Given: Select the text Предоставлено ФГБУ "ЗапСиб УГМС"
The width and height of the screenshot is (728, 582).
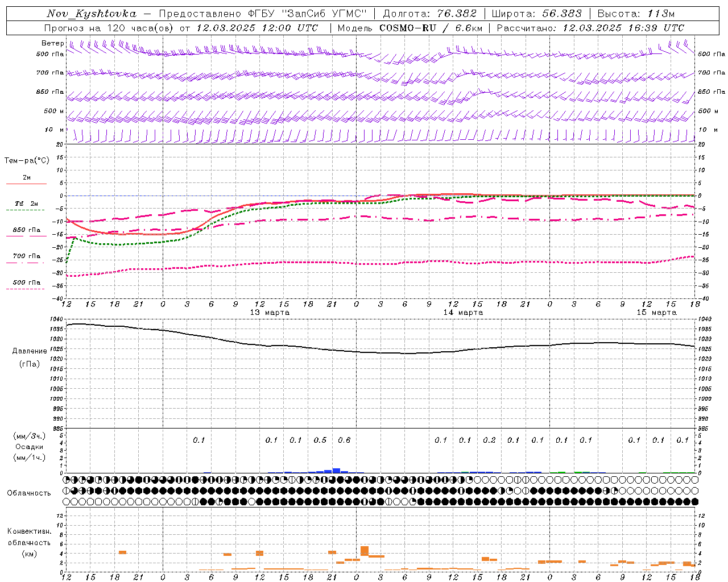Looking at the screenshot, I should pos(263,14).
